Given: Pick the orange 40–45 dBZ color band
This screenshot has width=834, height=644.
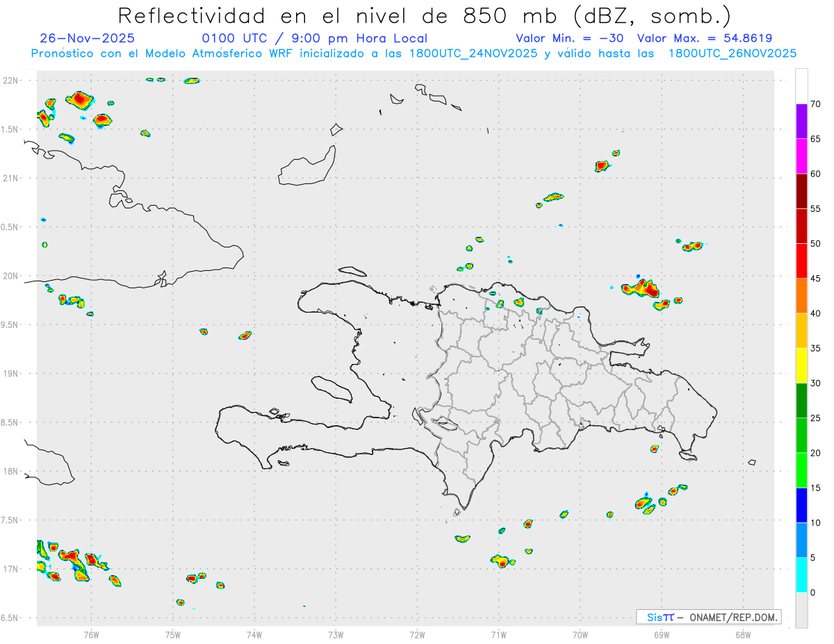Looking at the screenshot, I should (x=801, y=296).
